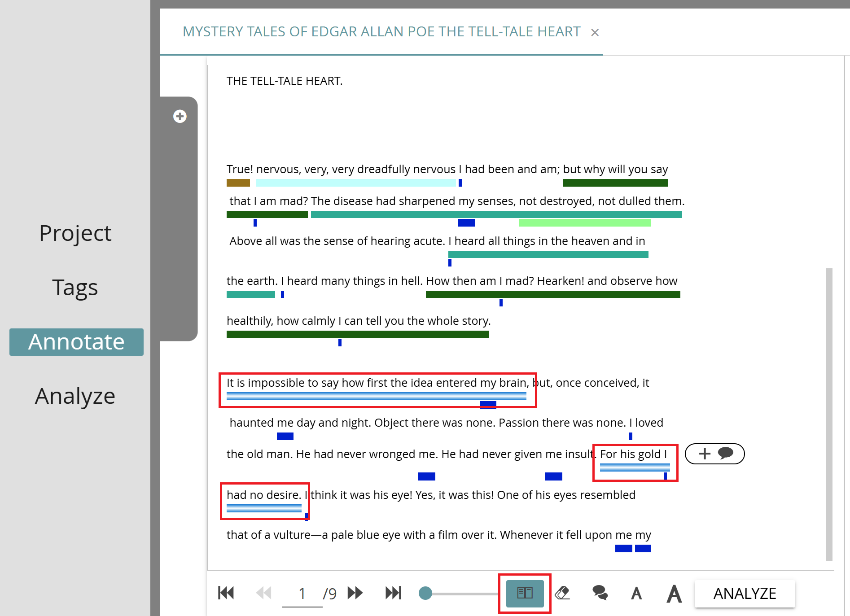Decrease the text size with small A
This screenshot has width=850, height=616.
click(x=636, y=593)
